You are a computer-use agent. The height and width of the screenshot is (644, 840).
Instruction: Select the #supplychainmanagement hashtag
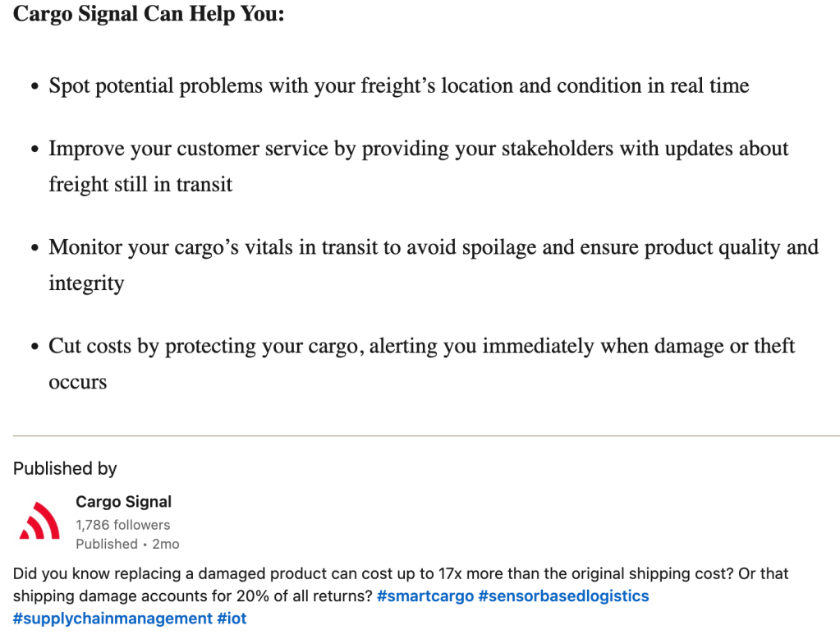[x=112, y=619]
